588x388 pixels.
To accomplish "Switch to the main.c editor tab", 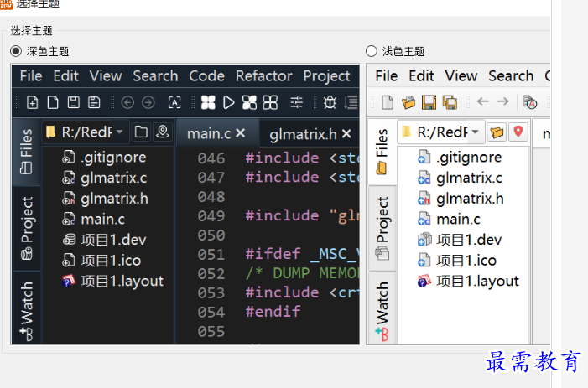I will (209, 134).
